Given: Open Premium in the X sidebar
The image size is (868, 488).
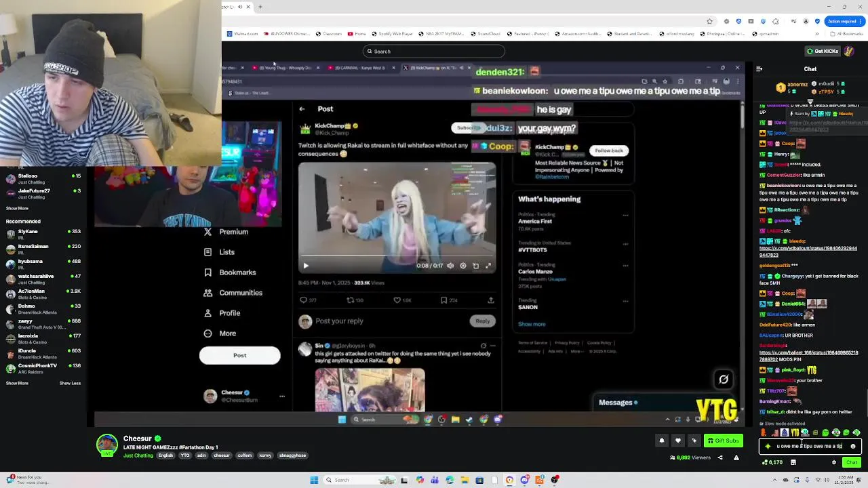Looking at the screenshot, I should pos(226,232).
